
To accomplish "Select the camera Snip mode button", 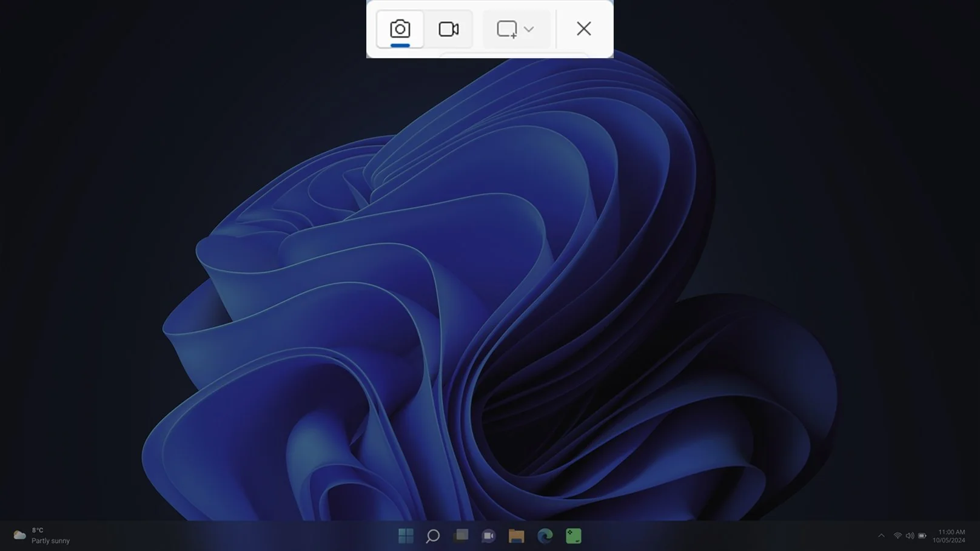I will (400, 29).
